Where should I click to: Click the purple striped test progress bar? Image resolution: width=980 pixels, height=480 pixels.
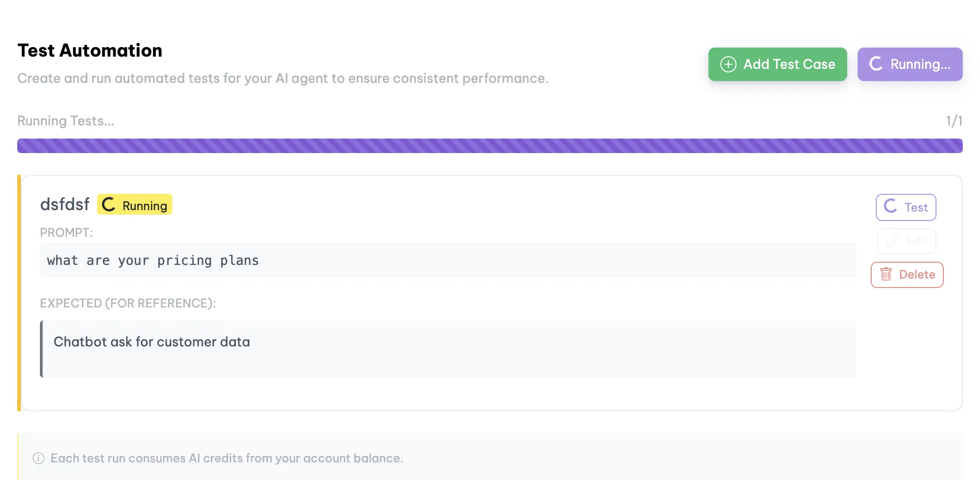coord(490,145)
